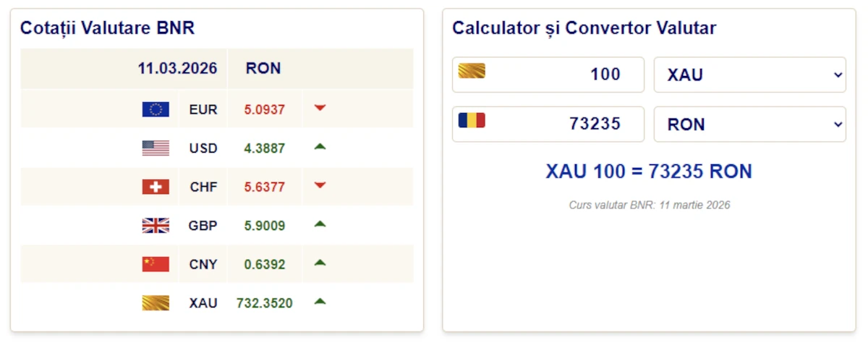Open the RON target currency dropdown

point(749,124)
